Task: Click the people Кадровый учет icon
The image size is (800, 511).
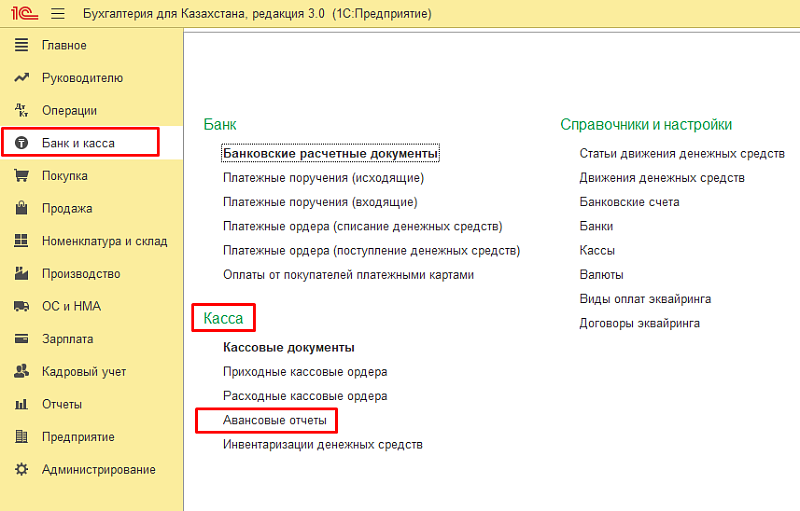Action: point(21,372)
